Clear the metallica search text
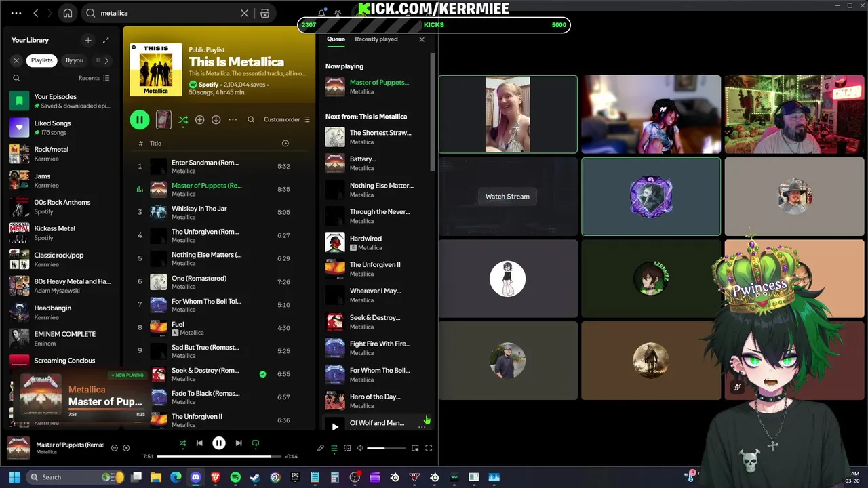This screenshot has height=488, width=868. tap(244, 13)
